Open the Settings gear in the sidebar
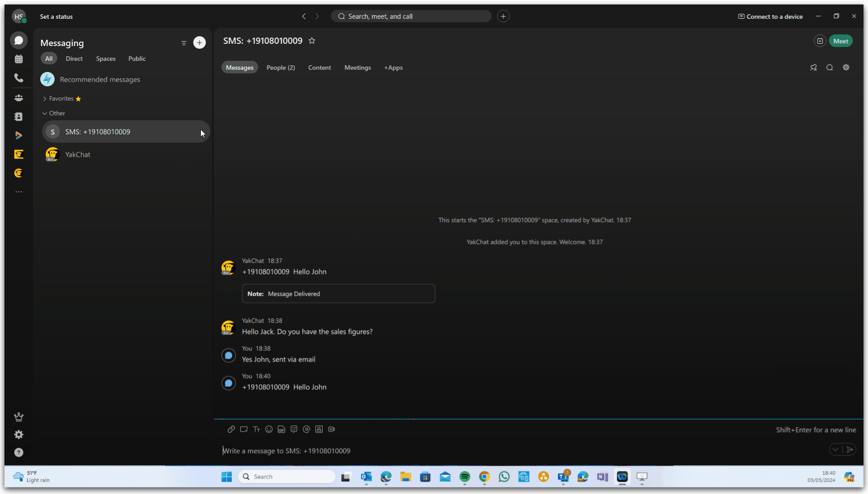The image size is (868, 494). pos(19,435)
